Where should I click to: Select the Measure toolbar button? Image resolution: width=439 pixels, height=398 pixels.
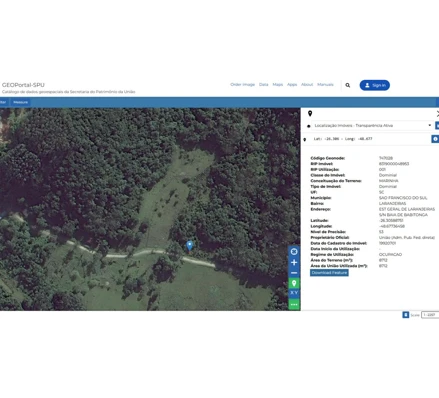click(x=21, y=102)
